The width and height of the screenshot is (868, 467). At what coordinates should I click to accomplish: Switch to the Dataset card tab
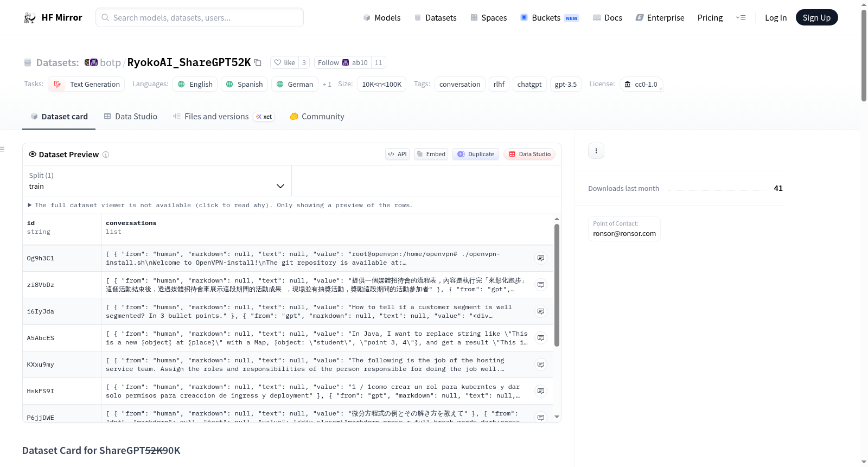click(59, 117)
